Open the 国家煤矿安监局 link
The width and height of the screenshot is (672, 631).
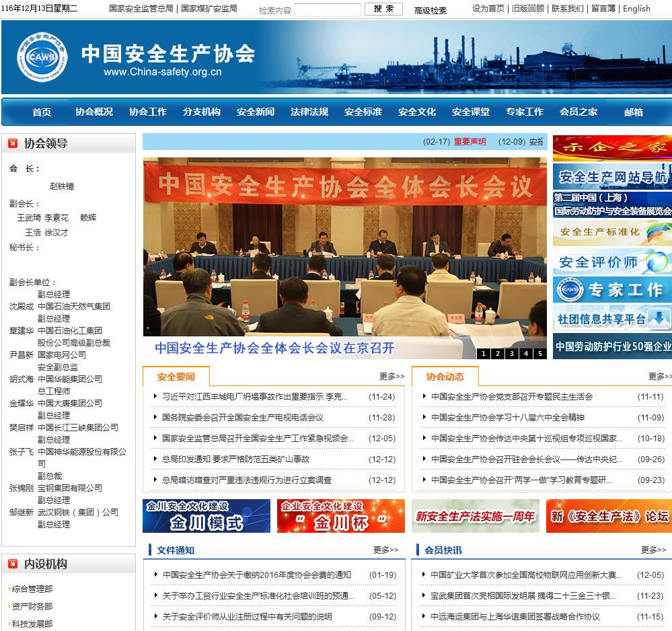tap(209, 9)
